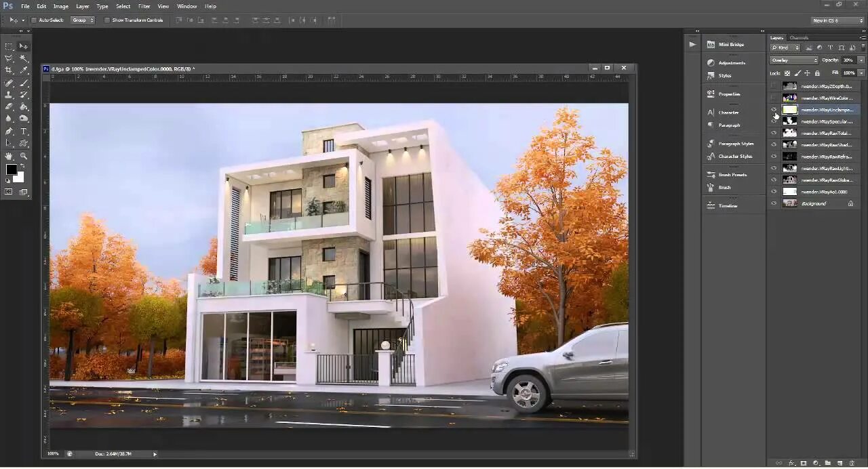
Task: Select the Eyedropper tool
Action: (23, 70)
